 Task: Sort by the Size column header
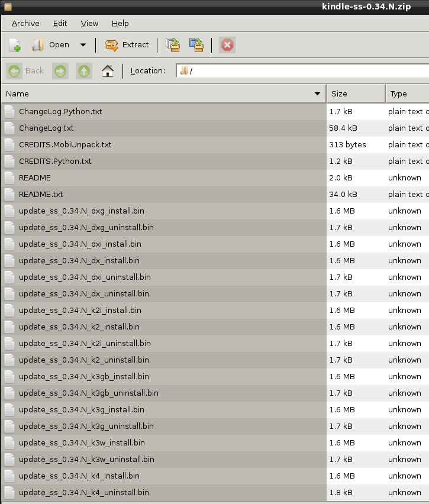point(356,94)
